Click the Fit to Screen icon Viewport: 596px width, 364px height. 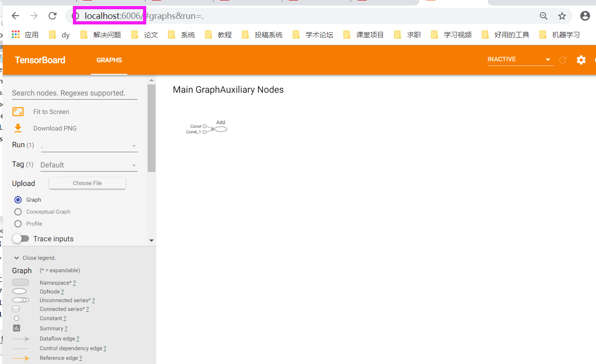[18, 112]
